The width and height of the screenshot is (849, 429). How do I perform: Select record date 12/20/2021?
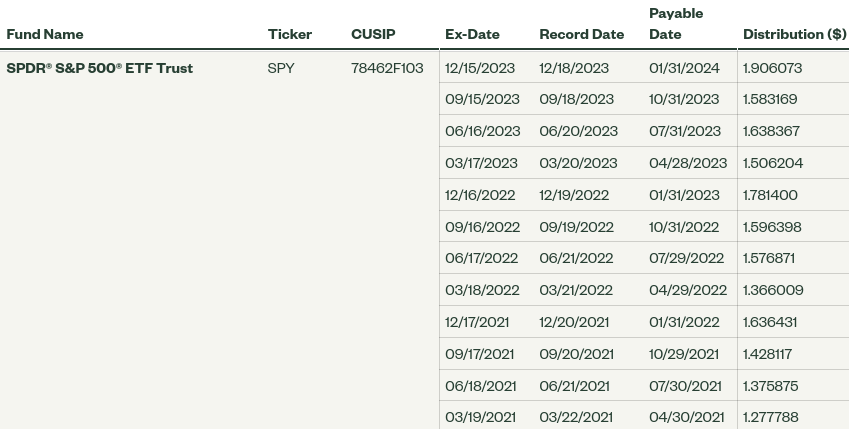pos(574,322)
